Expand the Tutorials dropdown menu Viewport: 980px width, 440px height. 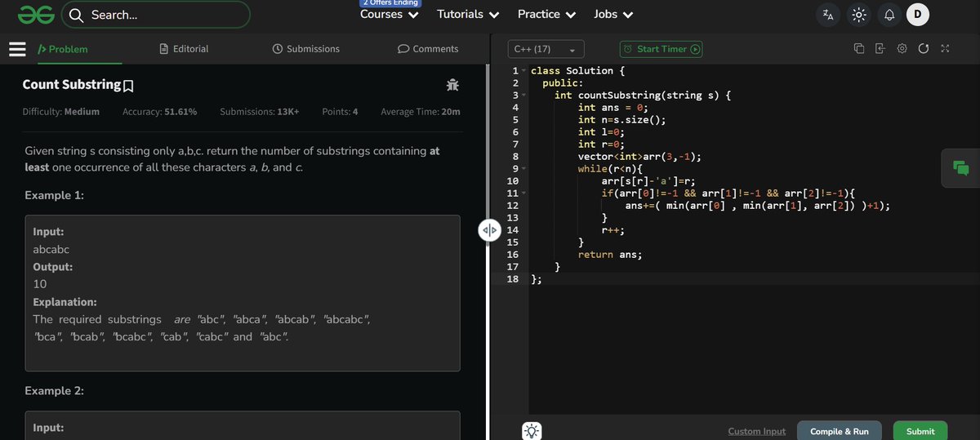click(469, 15)
